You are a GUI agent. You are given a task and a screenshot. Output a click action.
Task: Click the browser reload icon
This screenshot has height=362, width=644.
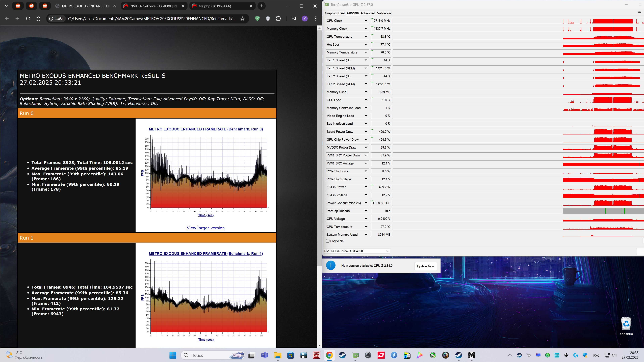coord(28,18)
